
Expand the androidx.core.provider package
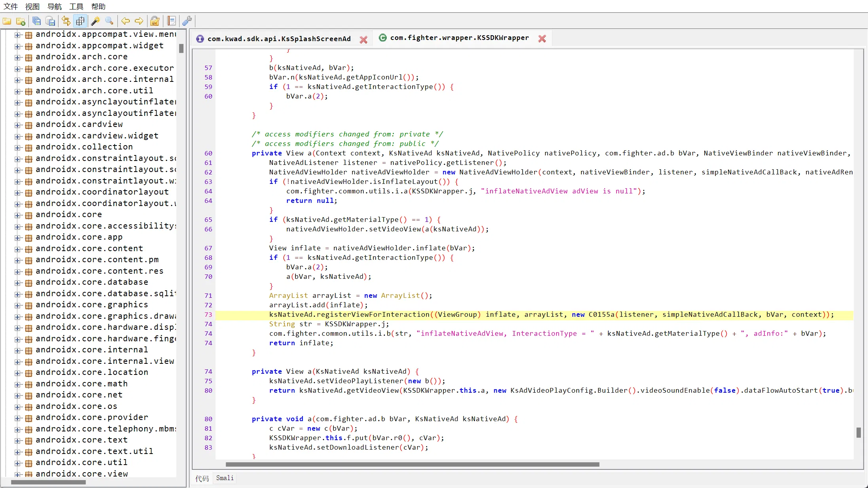click(x=17, y=418)
